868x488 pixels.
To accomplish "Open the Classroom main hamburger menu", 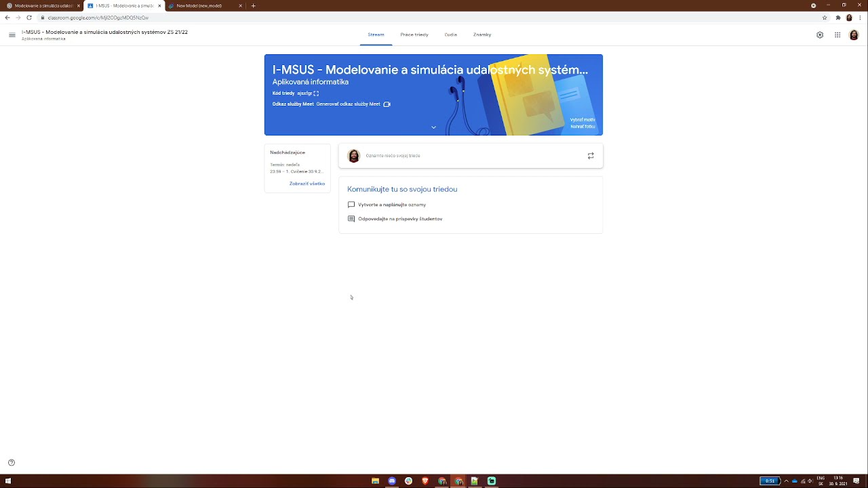I will pos(12,35).
